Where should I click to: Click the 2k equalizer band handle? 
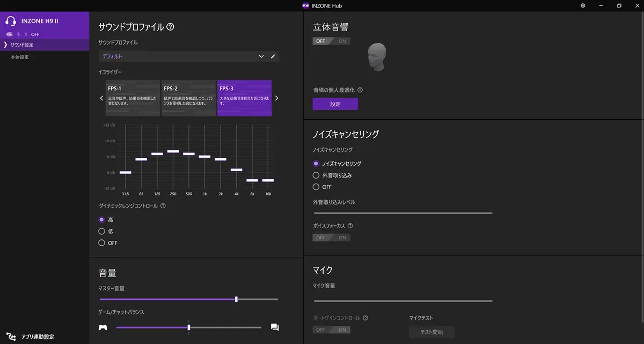[x=221, y=159]
